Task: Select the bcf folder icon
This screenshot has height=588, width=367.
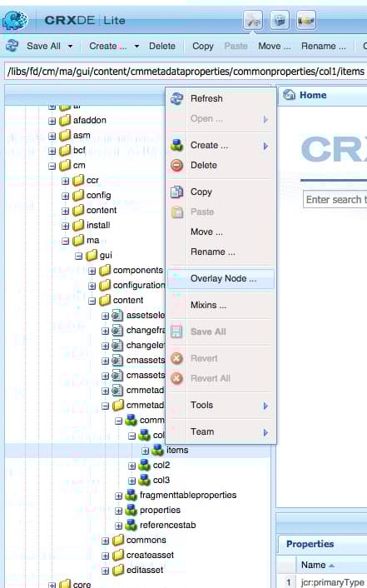Action: click(x=65, y=150)
